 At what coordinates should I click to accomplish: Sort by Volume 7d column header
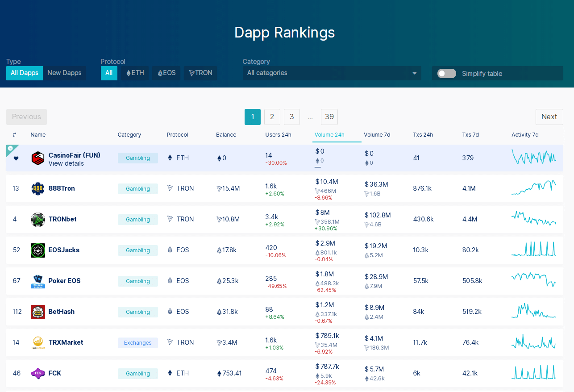point(377,135)
